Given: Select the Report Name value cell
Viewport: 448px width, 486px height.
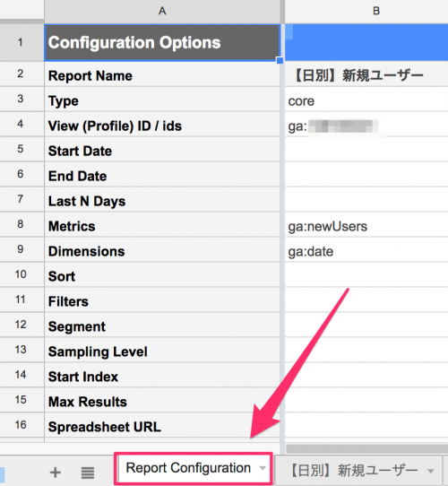Looking at the screenshot, I should (x=366, y=75).
